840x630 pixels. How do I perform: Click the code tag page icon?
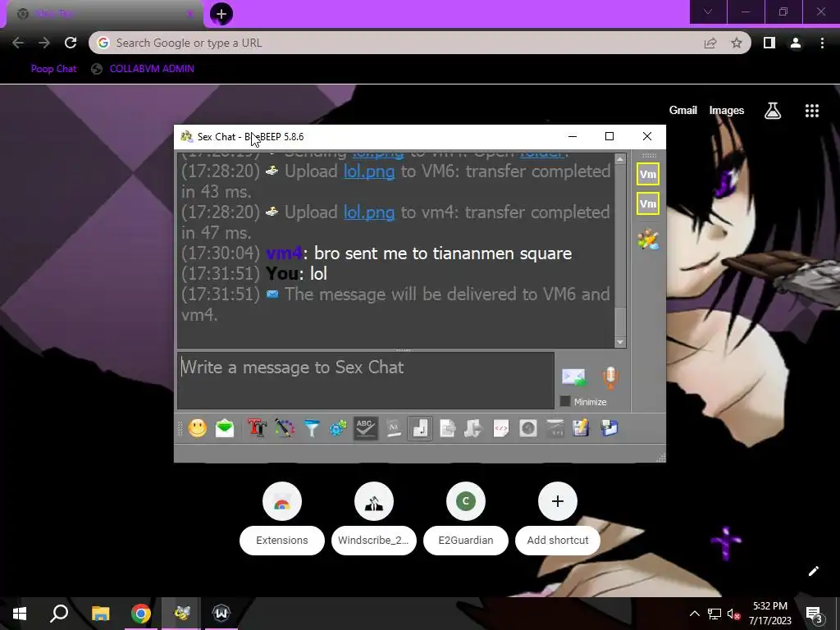pyautogui.click(x=501, y=428)
